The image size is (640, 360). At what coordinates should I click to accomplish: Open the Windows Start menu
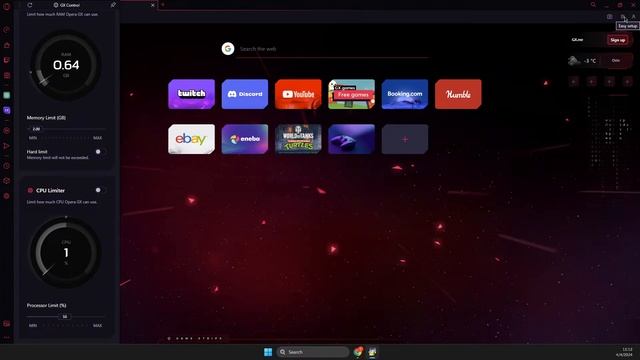[x=268, y=352]
